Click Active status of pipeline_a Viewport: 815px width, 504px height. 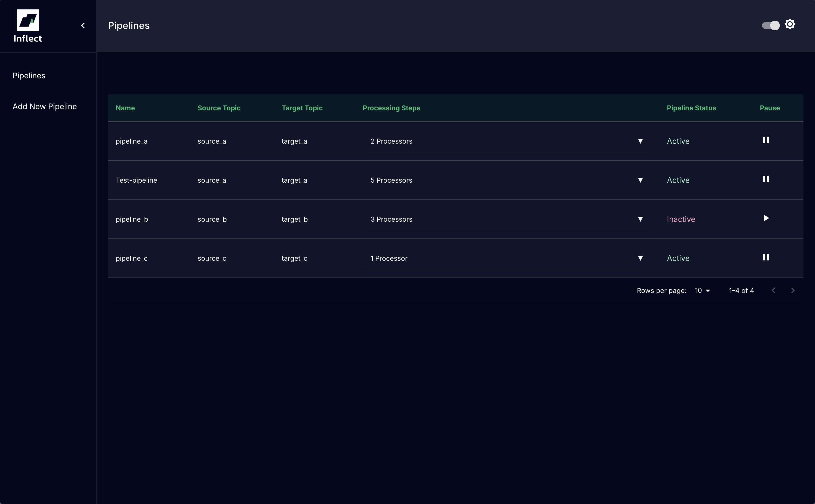tap(678, 141)
